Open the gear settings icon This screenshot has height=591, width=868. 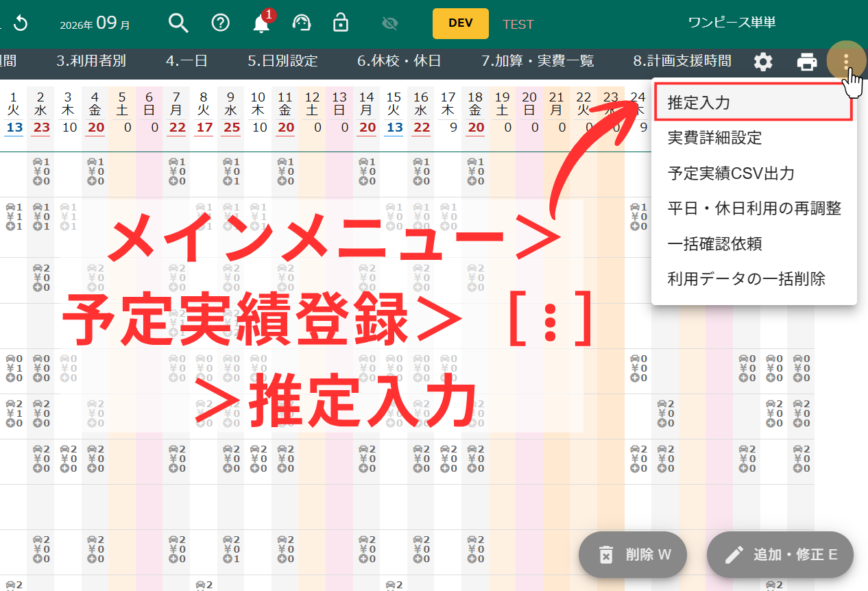click(763, 62)
